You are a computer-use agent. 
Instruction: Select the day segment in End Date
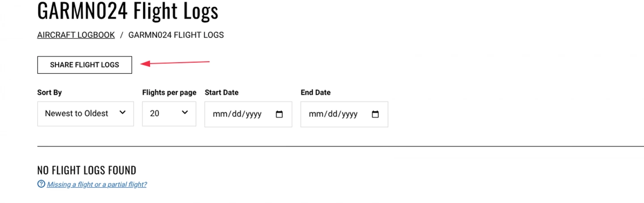click(x=331, y=114)
